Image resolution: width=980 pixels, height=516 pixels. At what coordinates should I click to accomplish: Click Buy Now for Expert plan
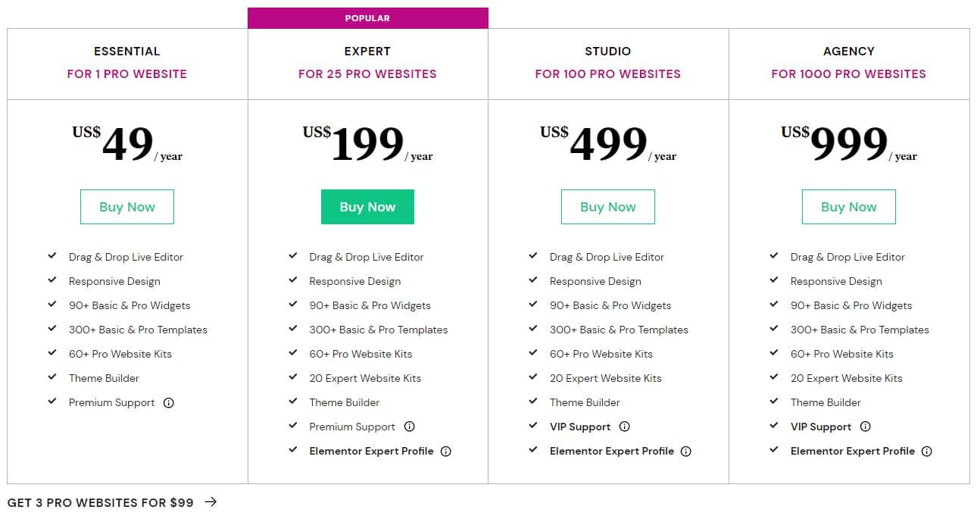pos(367,207)
